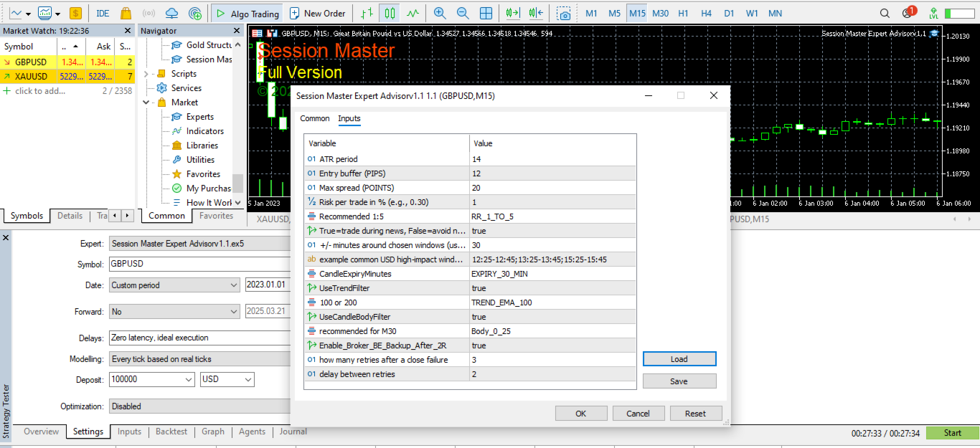Expand the Scripts node in Navigator

pyautogui.click(x=146, y=74)
